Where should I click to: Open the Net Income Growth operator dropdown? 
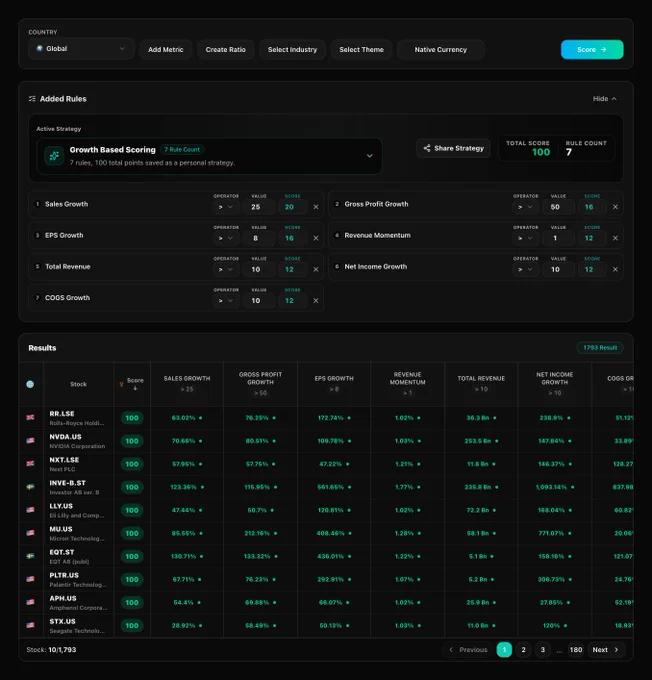click(x=525, y=270)
